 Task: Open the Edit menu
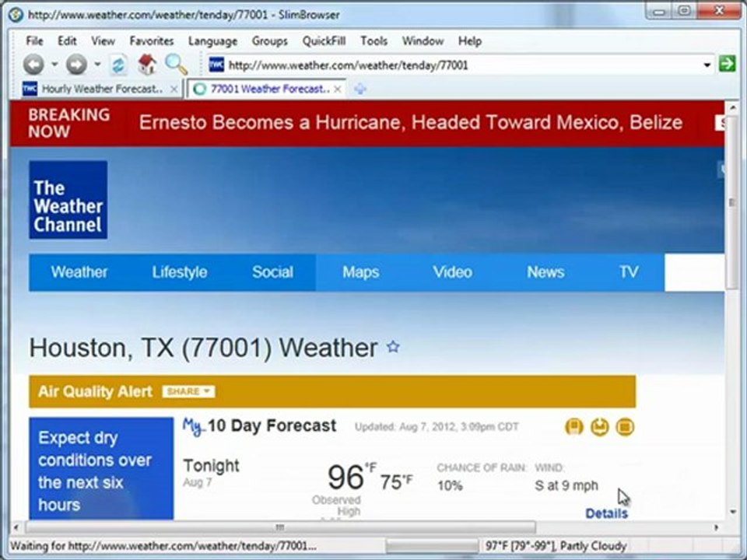(67, 41)
